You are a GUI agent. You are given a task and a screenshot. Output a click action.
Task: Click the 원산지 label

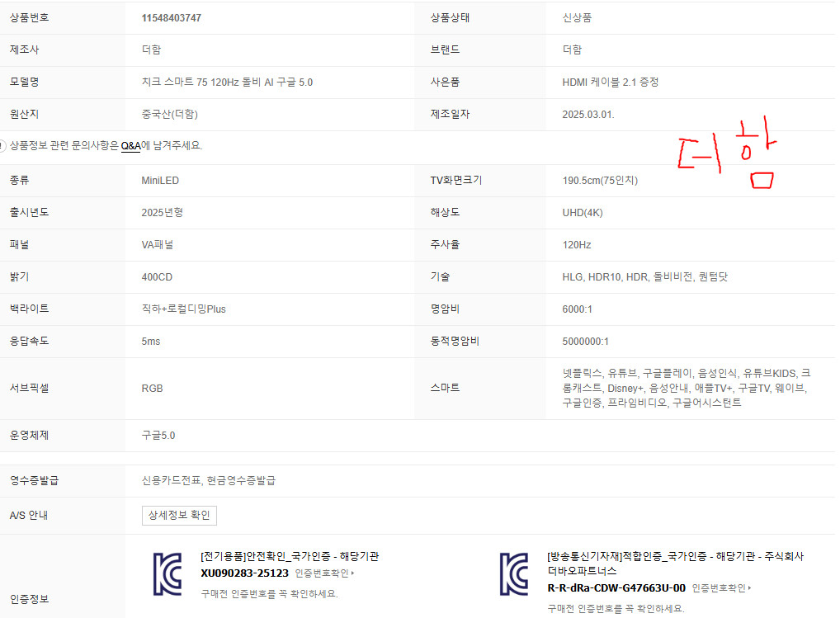coord(24,114)
